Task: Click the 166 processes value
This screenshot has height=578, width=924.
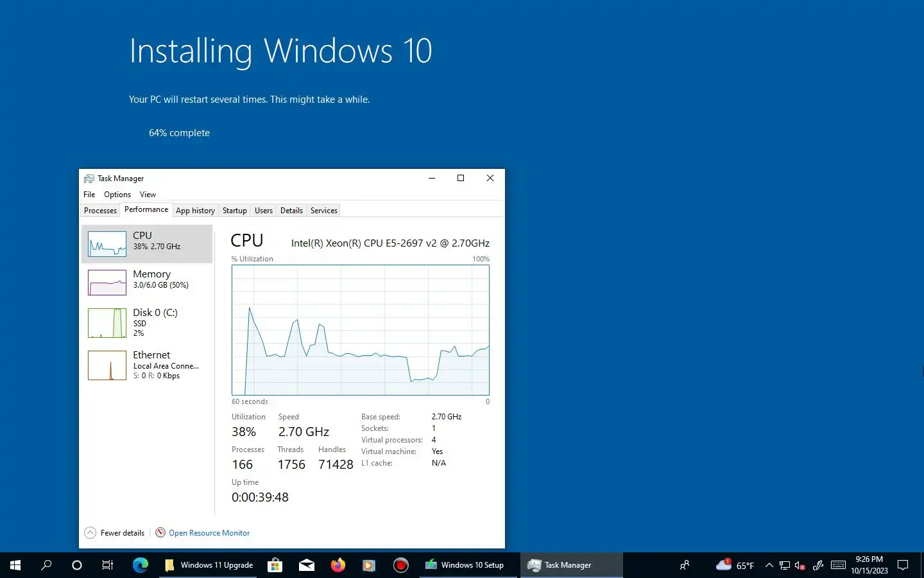Action: [243, 464]
